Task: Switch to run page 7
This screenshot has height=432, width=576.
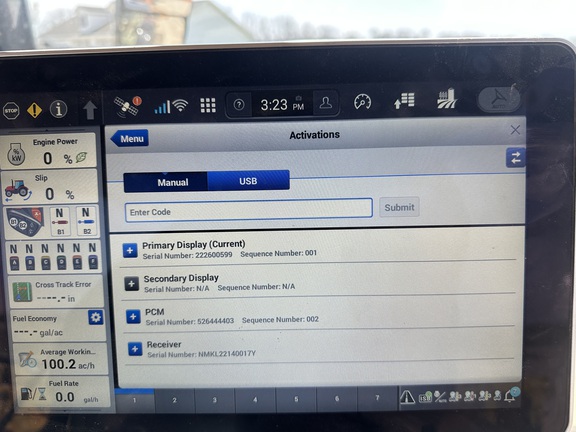Action: coord(377,397)
